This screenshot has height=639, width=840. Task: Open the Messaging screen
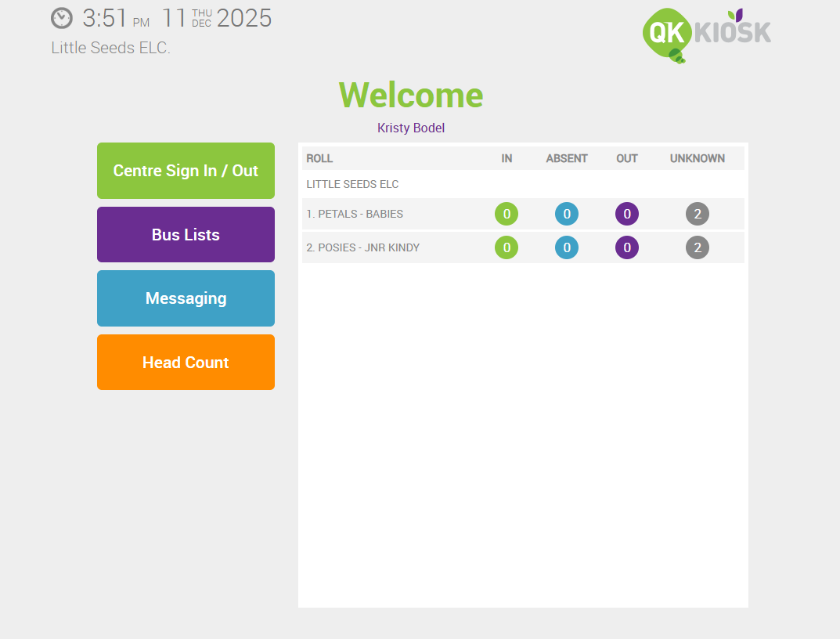(x=186, y=298)
